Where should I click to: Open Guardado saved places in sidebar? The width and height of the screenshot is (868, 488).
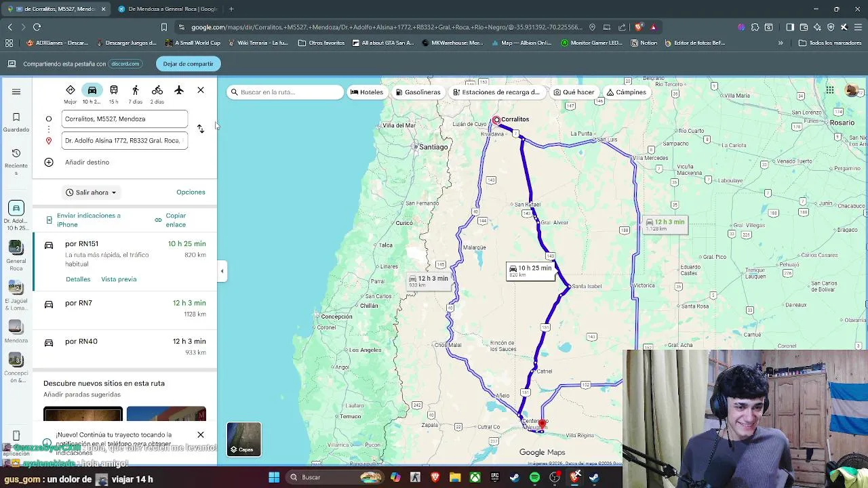(x=16, y=122)
